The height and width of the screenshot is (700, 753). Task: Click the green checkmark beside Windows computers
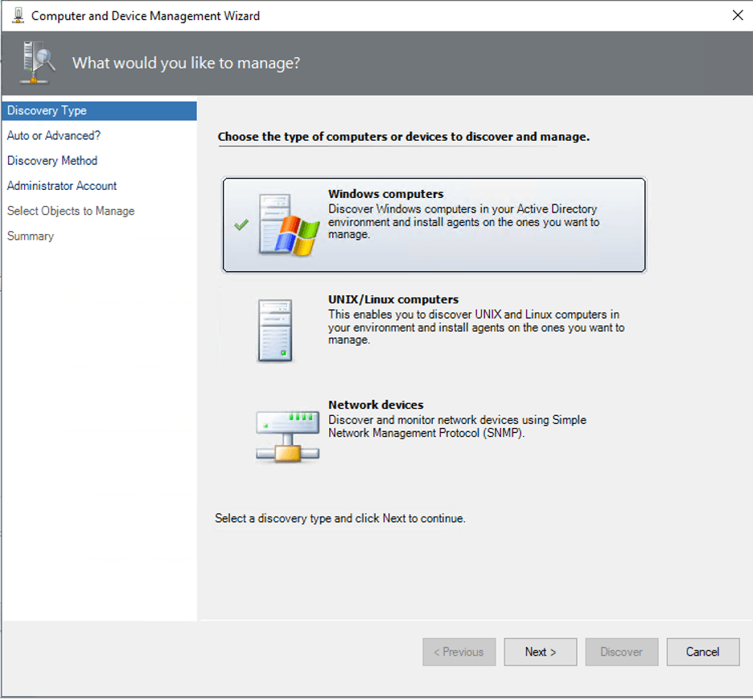pos(241,225)
